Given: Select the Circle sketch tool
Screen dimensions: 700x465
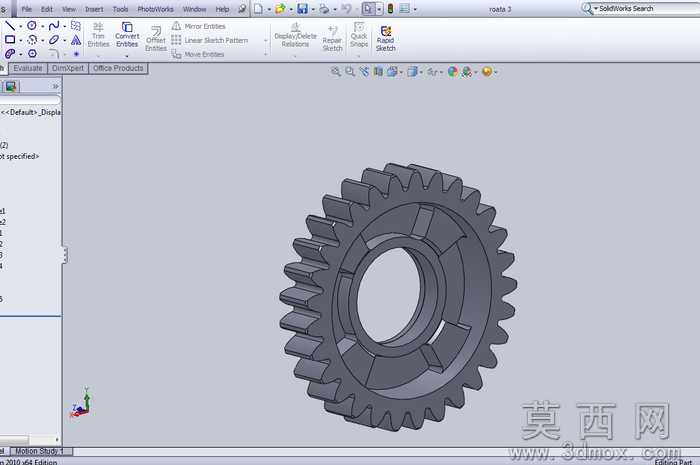Looking at the screenshot, I should (32, 25).
